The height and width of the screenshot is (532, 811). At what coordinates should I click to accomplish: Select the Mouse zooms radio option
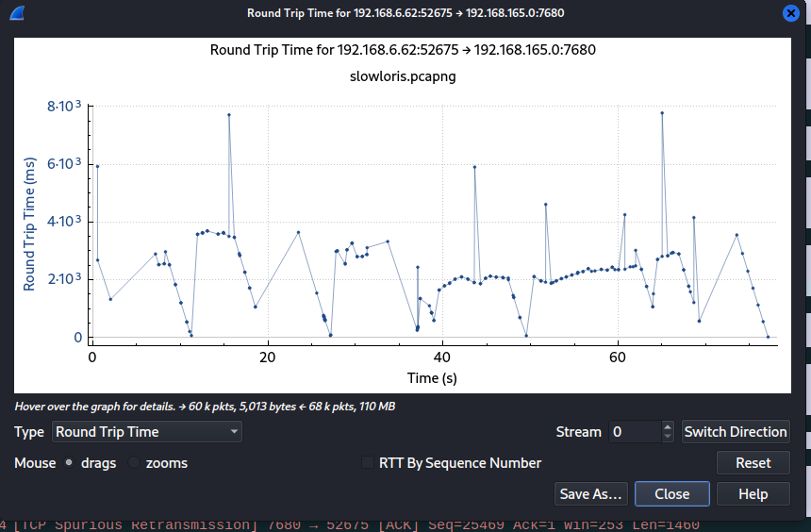134,463
